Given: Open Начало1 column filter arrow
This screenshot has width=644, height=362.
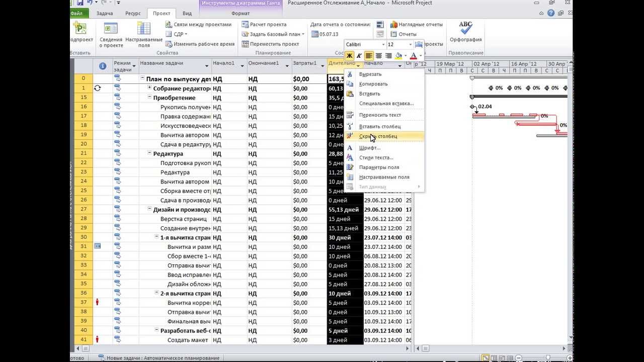Looking at the screenshot, I should (242, 66).
